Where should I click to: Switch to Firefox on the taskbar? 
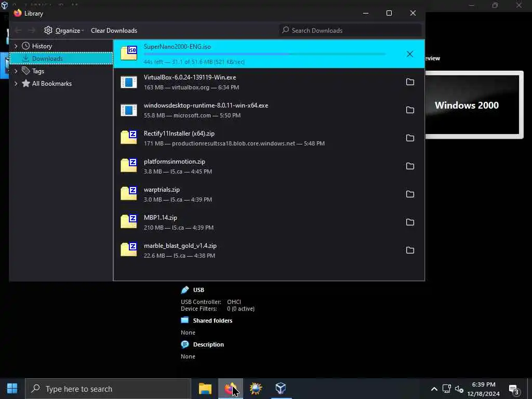click(230, 389)
